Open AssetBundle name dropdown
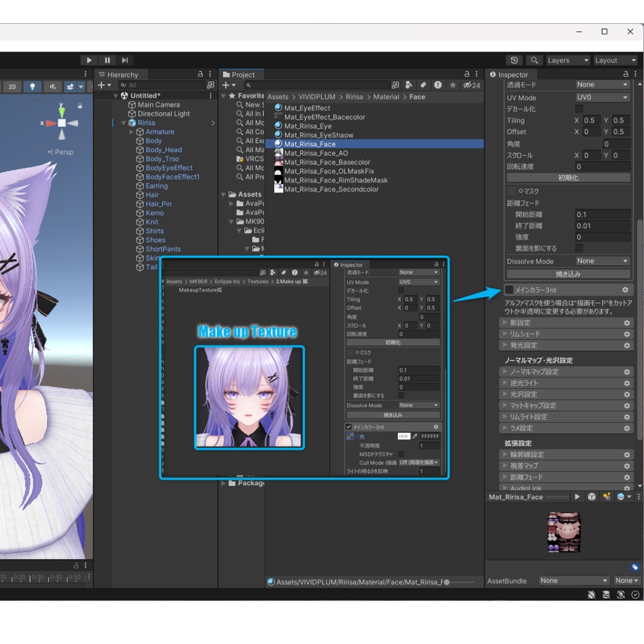Image resolution: width=644 pixels, height=644 pixels. point(574,580)
